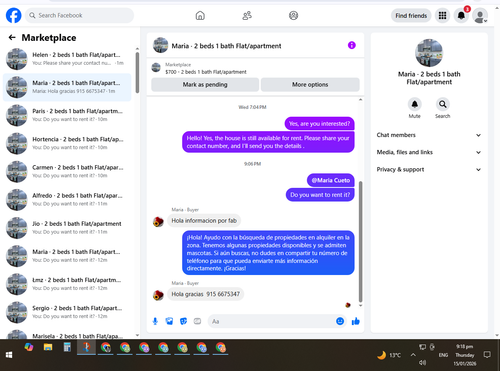The width and height of the screenshot is (500, 371).
Task: Click the Find friends button
Action: [x=411, y=16]
